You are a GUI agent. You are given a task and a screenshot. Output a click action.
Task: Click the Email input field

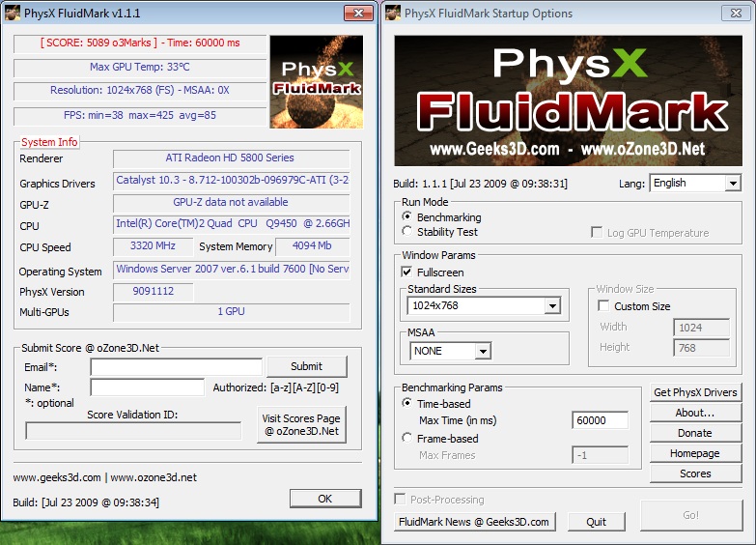[177, 367]
